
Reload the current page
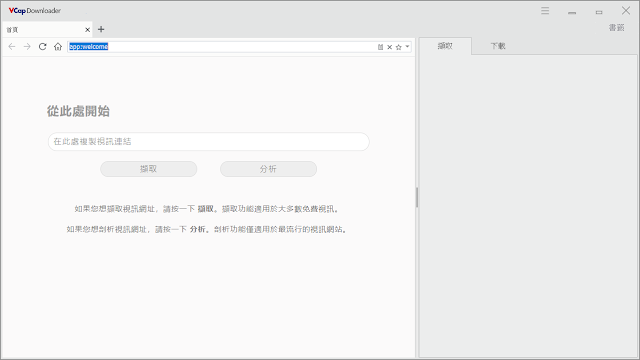(42, 47)
